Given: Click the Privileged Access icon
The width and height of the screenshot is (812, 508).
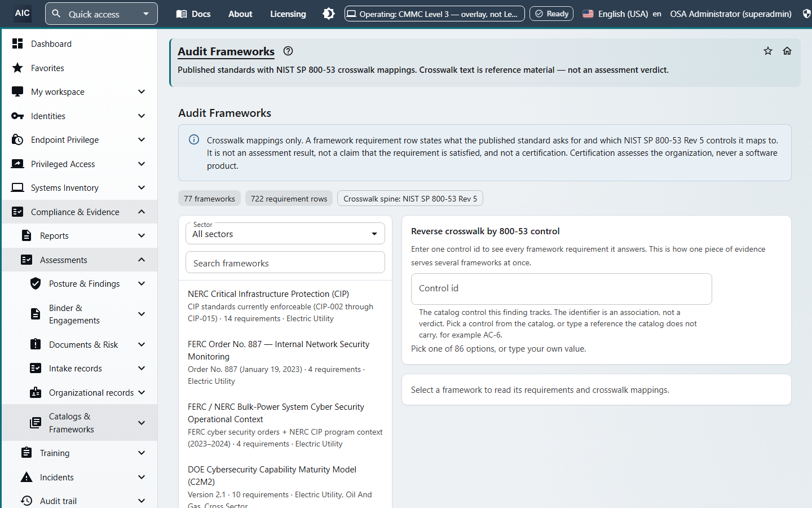Looking at the screenshot, I should point(17,164).
